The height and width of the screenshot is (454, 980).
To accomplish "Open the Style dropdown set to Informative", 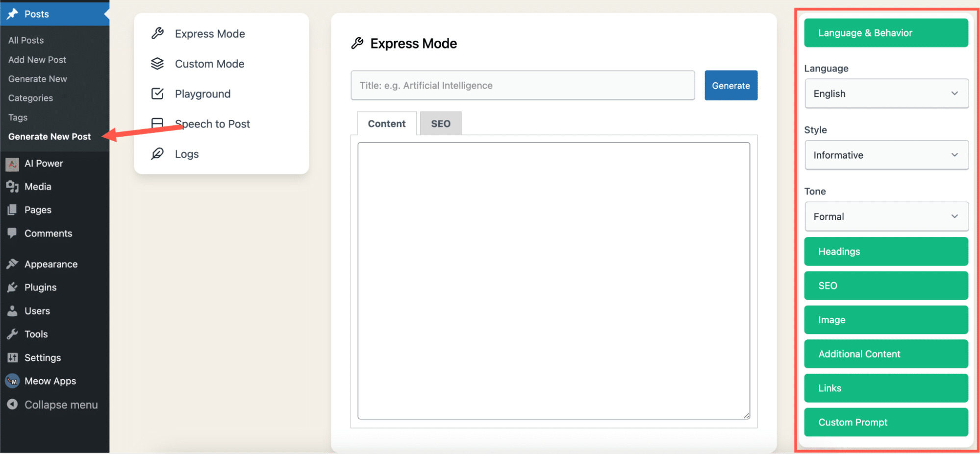I will point(886,155).
